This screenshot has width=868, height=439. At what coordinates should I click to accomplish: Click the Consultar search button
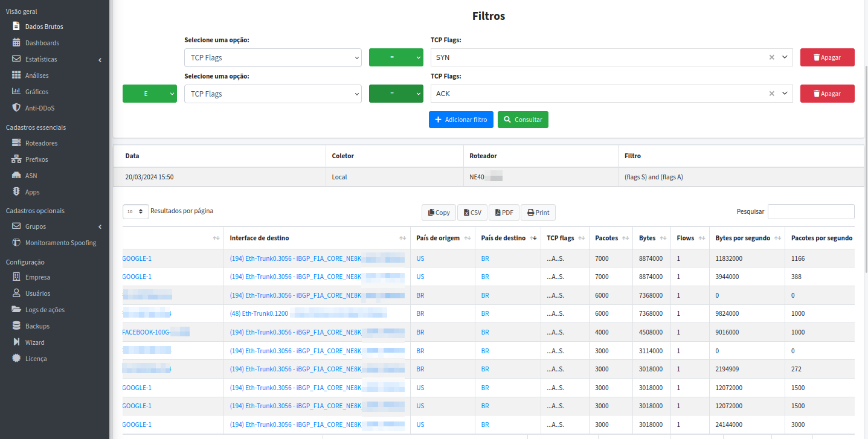click(x=523, y=120)
